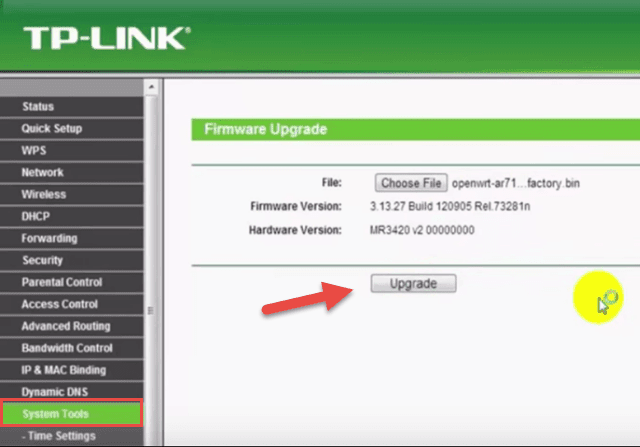This screenshot has height=447, width=640.
Task: Click the File: label
Action: (331, 183)
